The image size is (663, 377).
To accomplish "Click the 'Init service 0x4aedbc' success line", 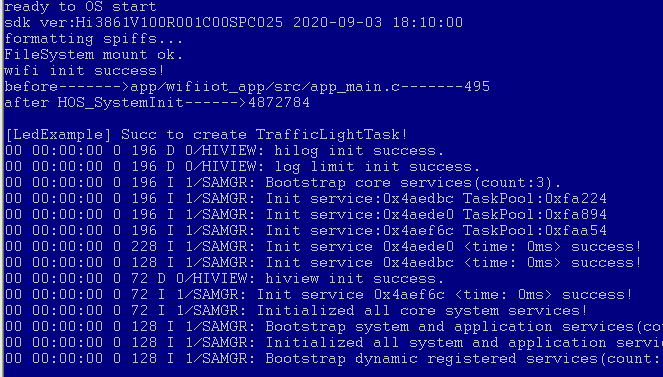I will tap(323, 263).
